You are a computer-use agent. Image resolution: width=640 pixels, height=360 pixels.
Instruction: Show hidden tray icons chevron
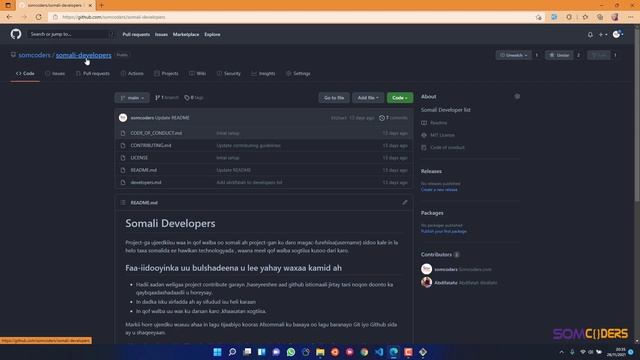[562, 352]
